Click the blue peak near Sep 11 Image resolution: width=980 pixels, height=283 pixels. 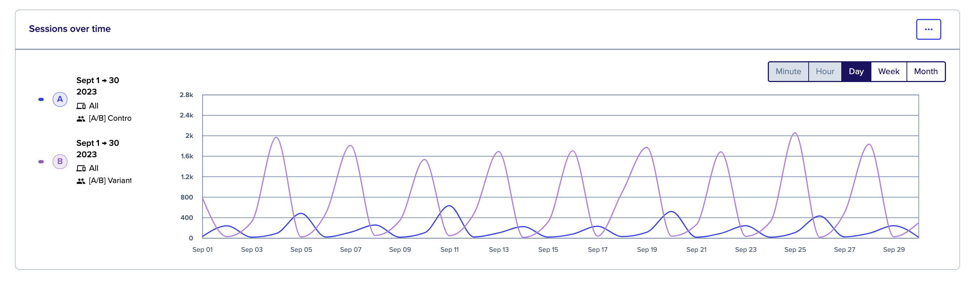click(x=449, y=206)
